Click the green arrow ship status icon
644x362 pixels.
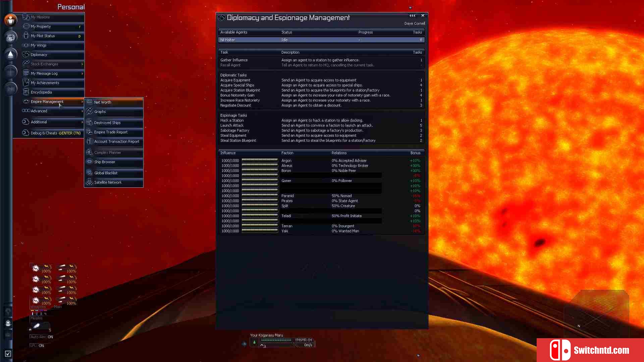(x=254, y=342)
